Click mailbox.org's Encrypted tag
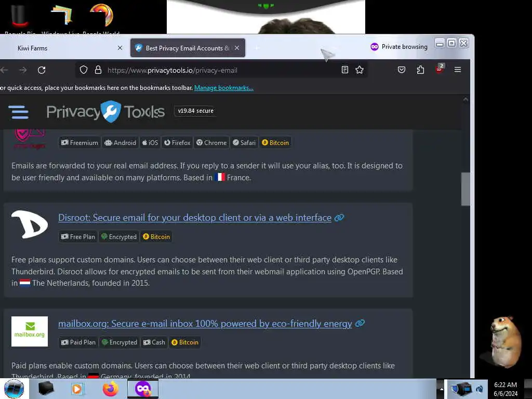Viewport: 532px width, 399px height. click(119, 342)
